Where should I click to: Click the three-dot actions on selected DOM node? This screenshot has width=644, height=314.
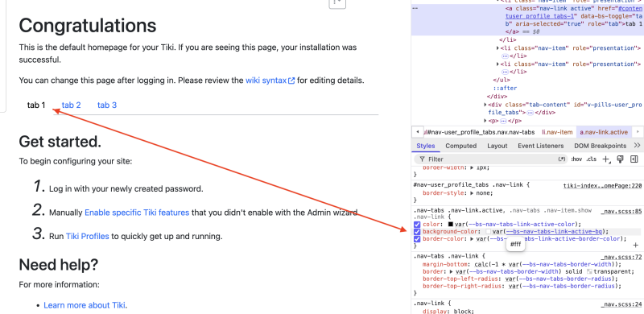click(x=415, y=8)
